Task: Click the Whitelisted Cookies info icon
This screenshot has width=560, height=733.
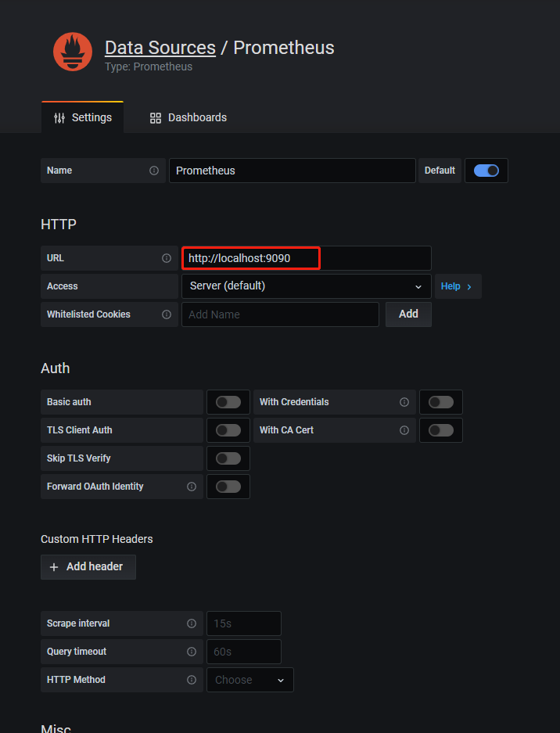Action: [167, 314]
